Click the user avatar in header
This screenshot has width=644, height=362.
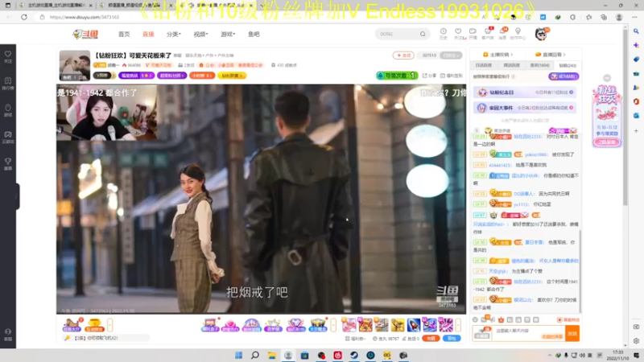[x=542, y=34]
